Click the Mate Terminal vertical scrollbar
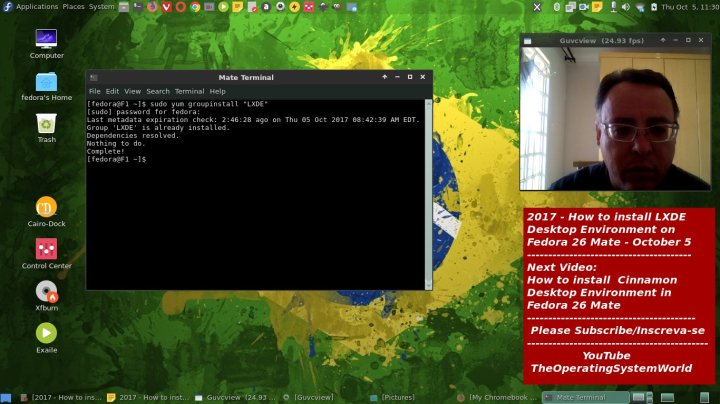Viewport: 720px width, 404px height. pos(428,194)
